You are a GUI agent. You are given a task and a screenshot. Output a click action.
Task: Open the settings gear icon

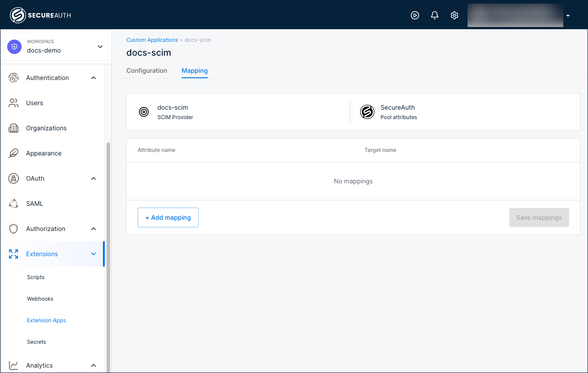tap(454, 15)
